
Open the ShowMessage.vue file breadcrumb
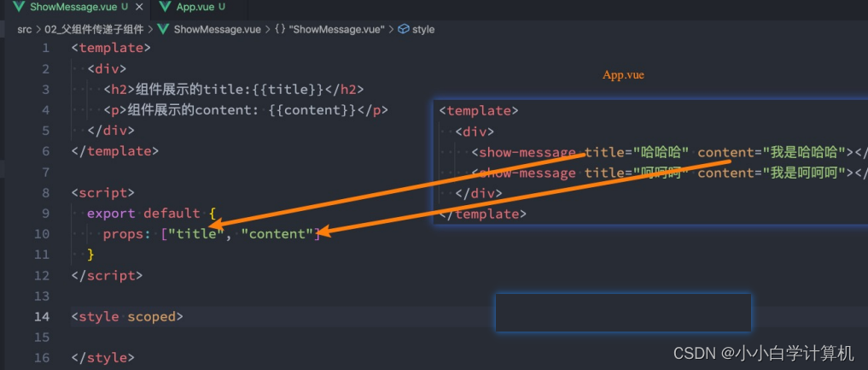[x=217, y=29]
